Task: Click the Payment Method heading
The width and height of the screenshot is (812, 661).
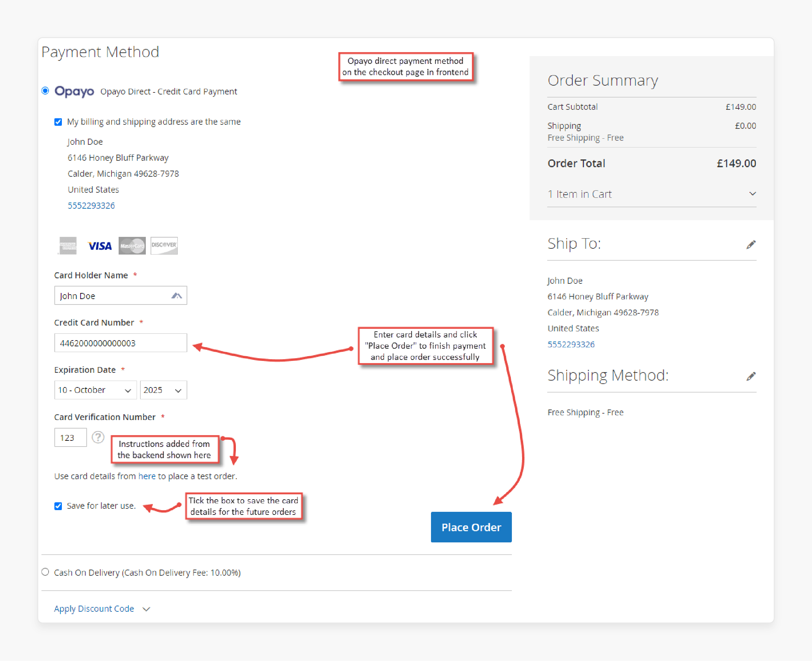Action: point(100,52)
